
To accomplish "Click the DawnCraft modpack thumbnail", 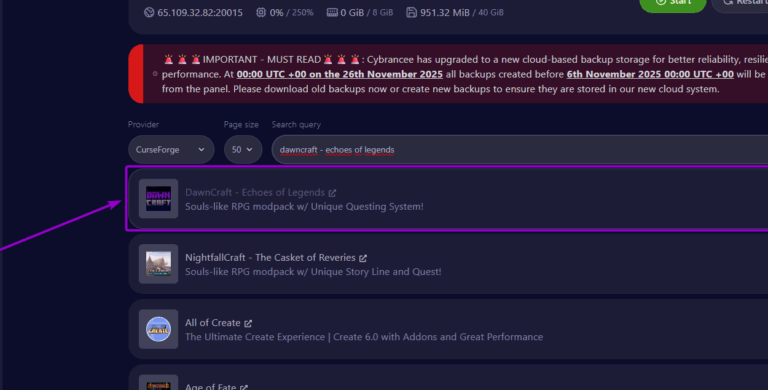I will pyautogui.click(x=158, y=198).
